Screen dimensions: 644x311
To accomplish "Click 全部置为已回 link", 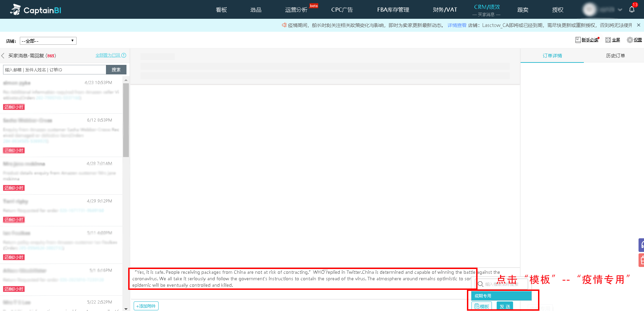I will (x=108, y=55).
